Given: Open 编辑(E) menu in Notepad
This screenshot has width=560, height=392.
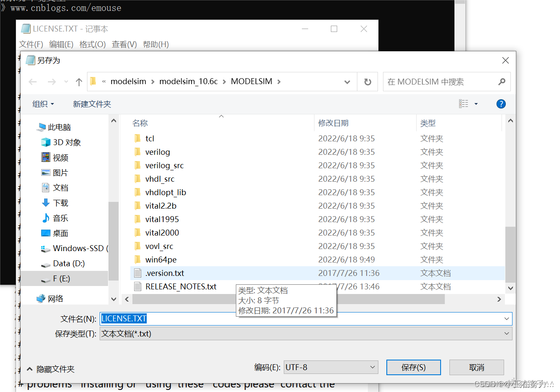Looking at the screenshot, I should click(61, 44).
